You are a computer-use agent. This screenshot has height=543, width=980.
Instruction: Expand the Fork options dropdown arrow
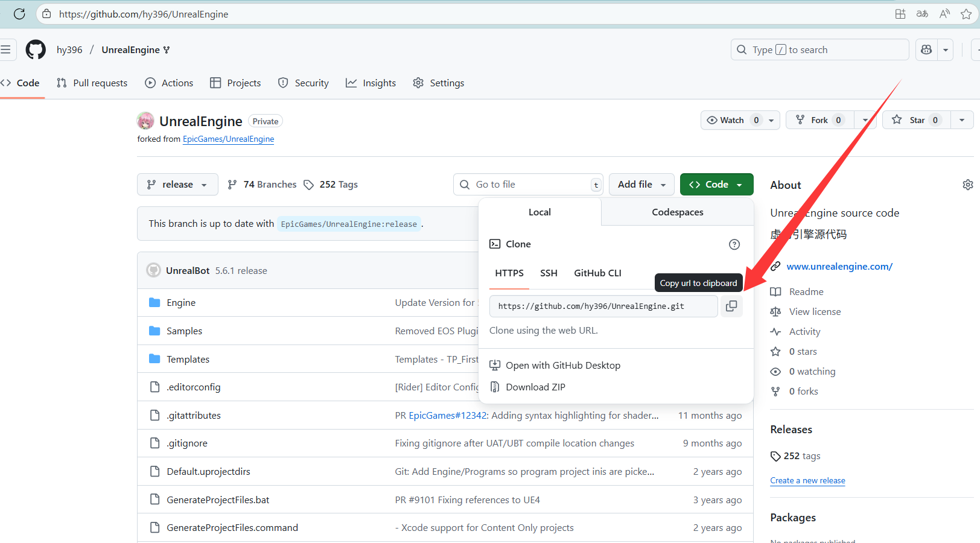865,120
